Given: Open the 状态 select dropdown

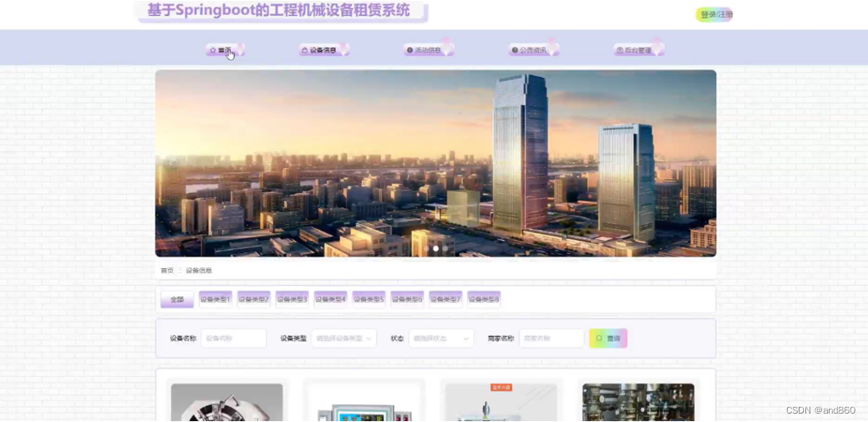Looking at the screenshot, I should click(x=441, y=338).
